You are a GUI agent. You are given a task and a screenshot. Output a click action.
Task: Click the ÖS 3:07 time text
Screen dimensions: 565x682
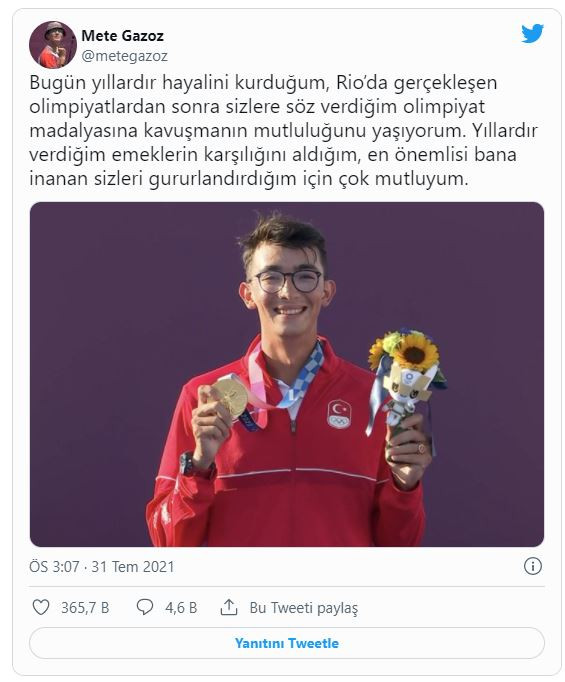click(54, 567)
